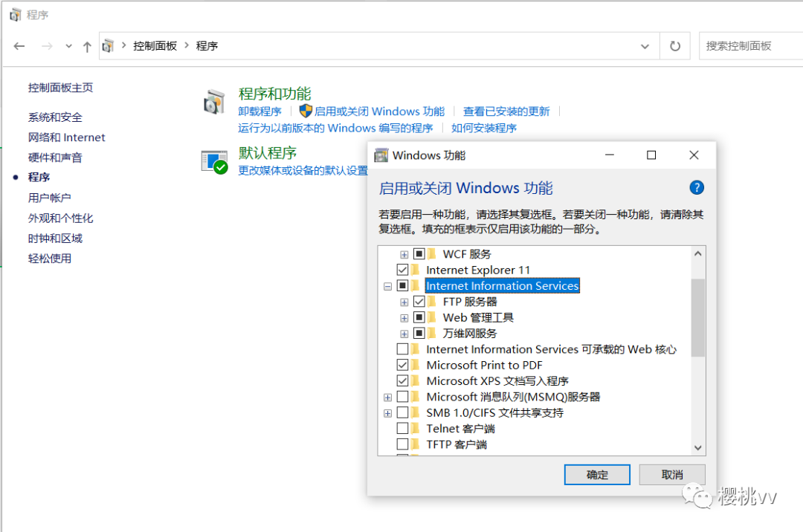Open the address bar history dropdown

coord(645,46)
